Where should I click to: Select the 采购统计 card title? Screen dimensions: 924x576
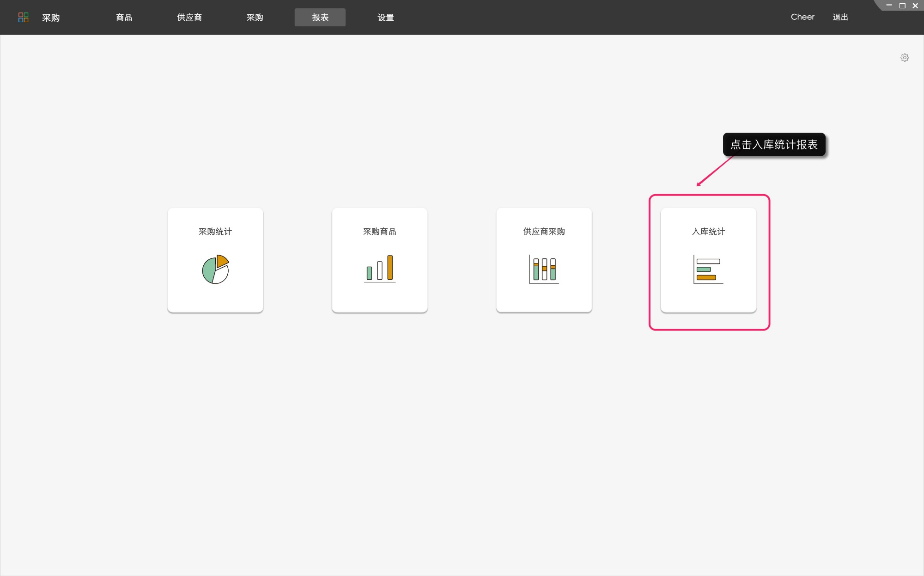tap(215, 232)
